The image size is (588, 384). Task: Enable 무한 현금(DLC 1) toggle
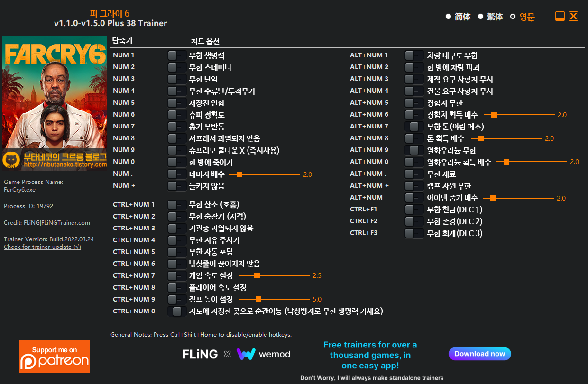(414, 210)
